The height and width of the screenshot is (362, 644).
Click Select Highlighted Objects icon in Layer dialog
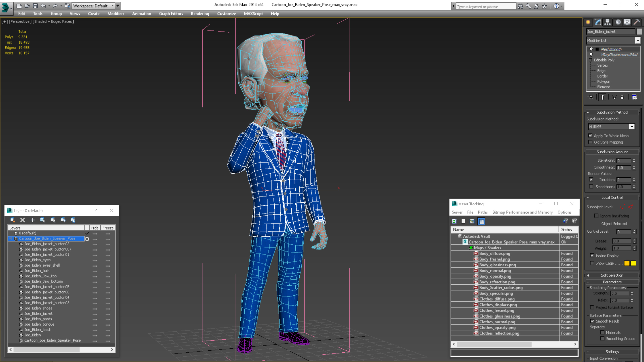pyautogui.click(x=42, y=220)
